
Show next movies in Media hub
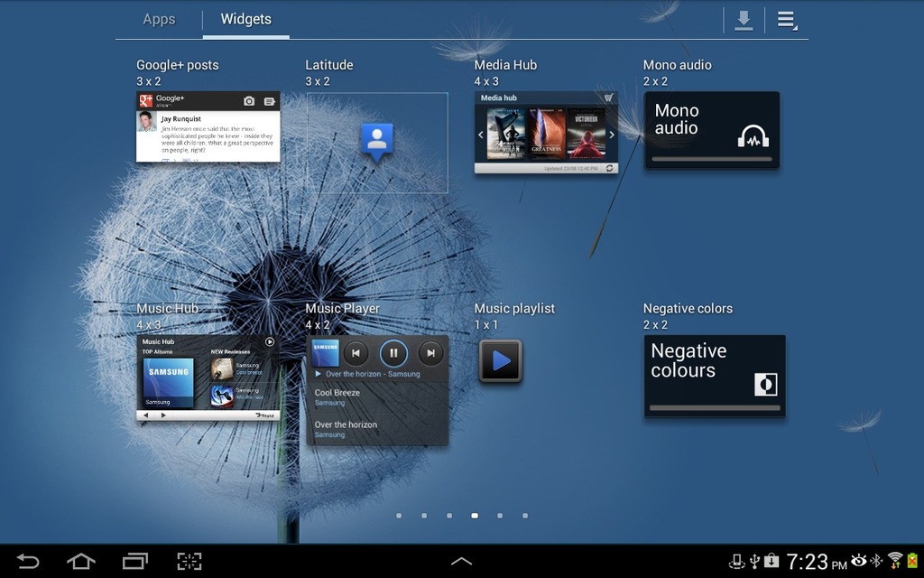[612, 135]
